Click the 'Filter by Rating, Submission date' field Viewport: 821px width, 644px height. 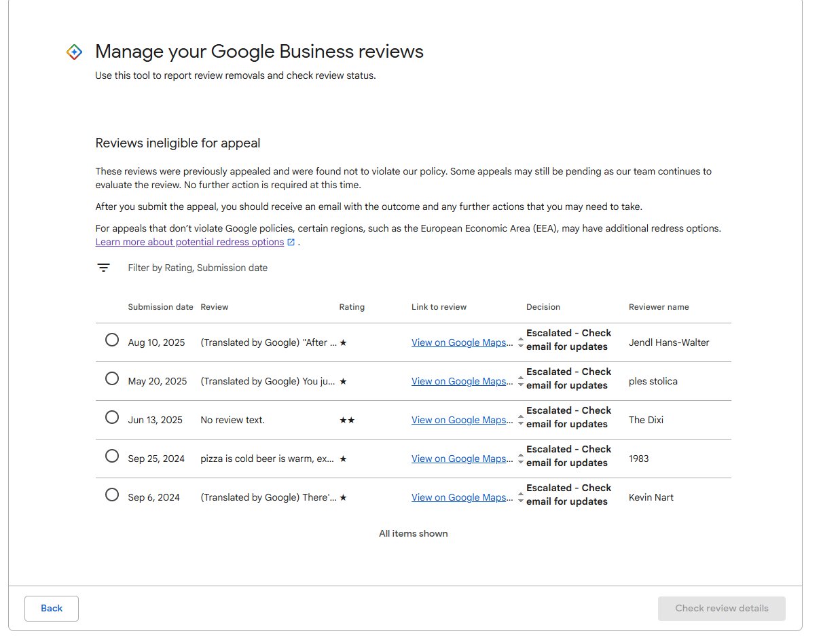click(x=198, y=268)
